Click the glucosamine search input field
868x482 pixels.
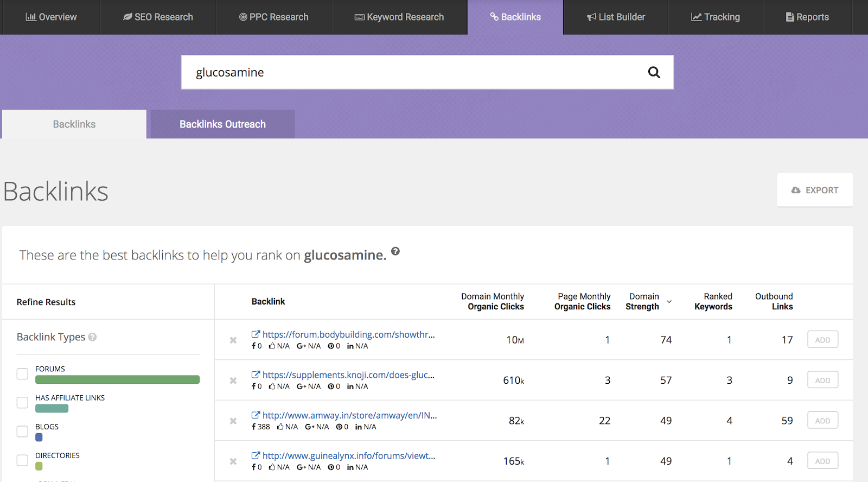(412, 72)
